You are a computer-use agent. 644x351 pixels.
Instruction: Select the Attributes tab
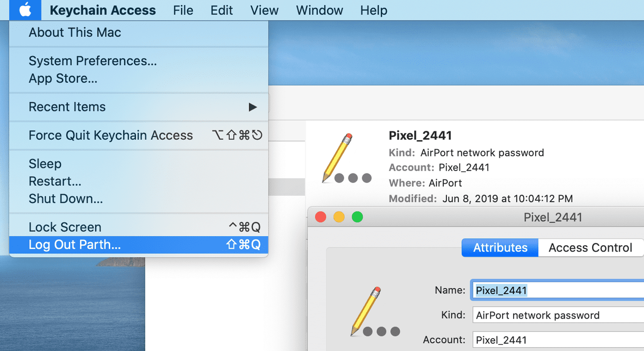500,248
